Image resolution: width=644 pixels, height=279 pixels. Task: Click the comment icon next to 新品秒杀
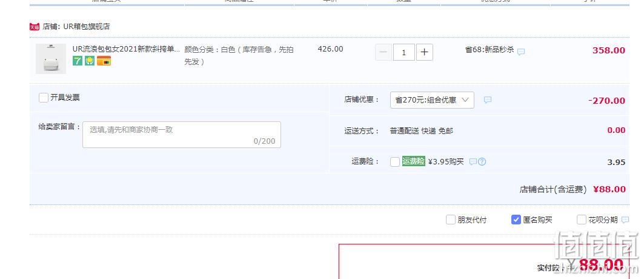click(521, 52)
